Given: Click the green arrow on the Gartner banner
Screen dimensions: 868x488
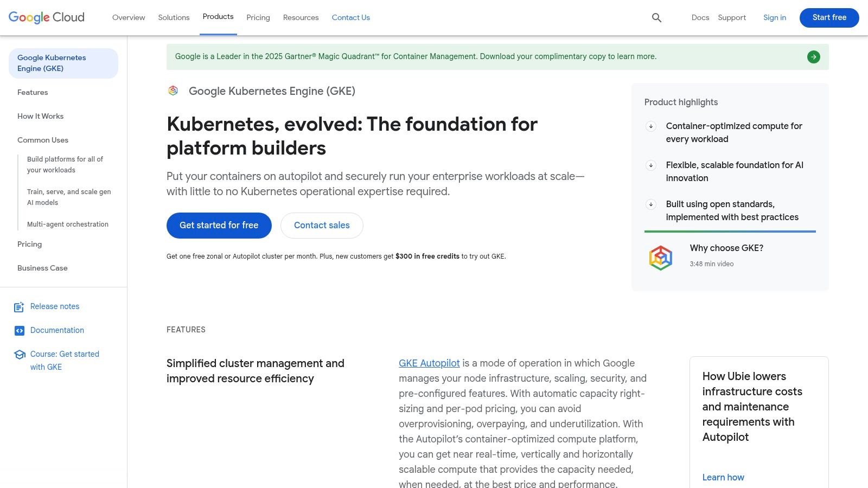Looking at the screenshot, I should pos(813,56).
